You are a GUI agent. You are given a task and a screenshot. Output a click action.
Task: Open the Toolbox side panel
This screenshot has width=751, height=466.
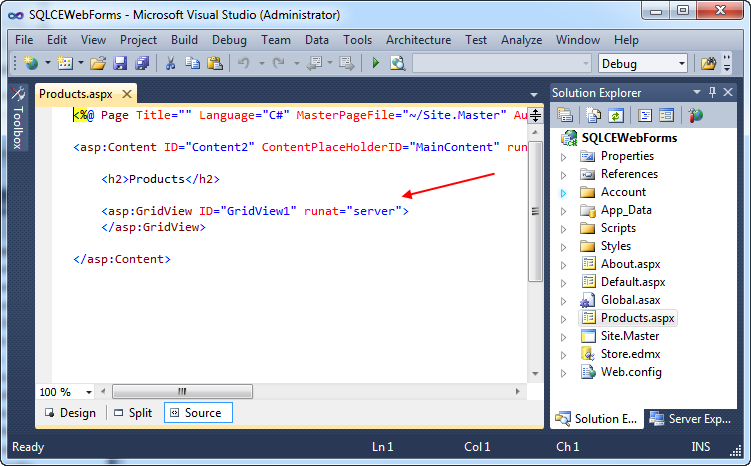(18, 118)
